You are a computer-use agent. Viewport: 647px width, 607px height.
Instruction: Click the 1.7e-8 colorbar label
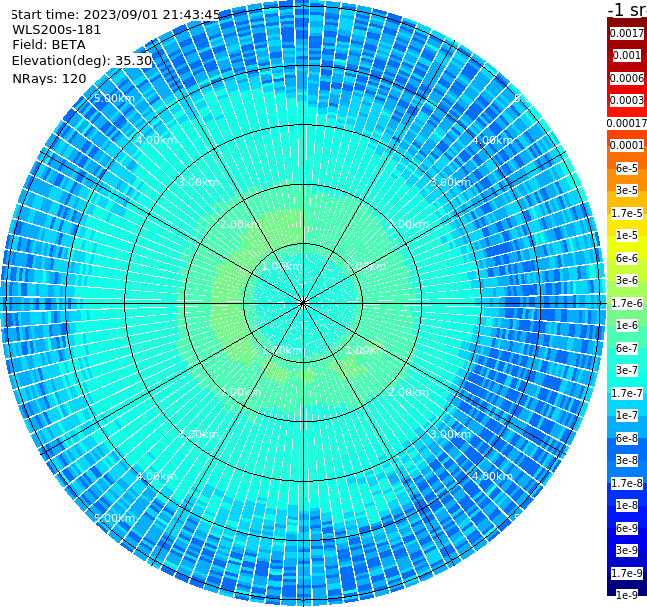(627, 483)
